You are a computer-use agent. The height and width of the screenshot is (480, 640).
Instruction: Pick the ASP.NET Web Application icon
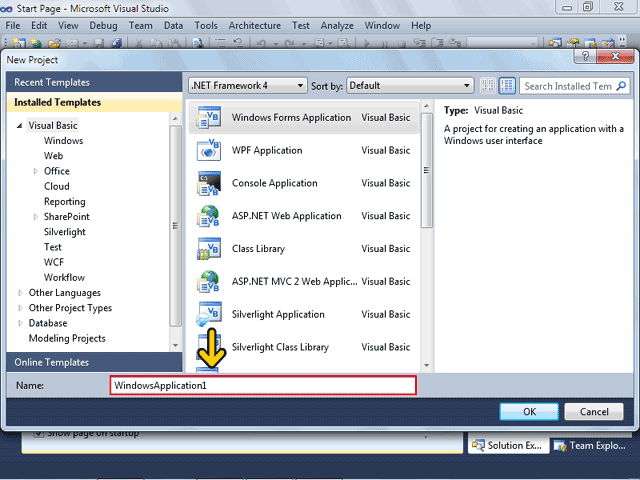pyautogui.click(x=208, y=216)
